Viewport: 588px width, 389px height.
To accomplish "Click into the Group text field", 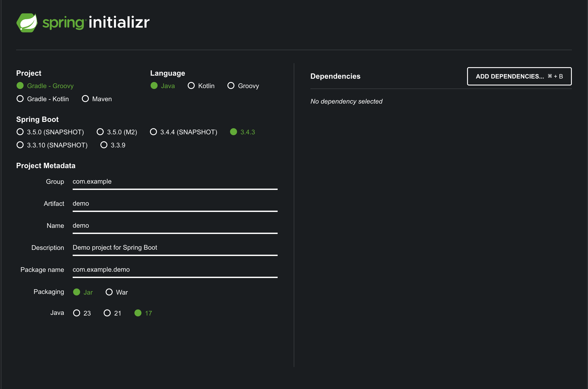I will tap(175, 182).
